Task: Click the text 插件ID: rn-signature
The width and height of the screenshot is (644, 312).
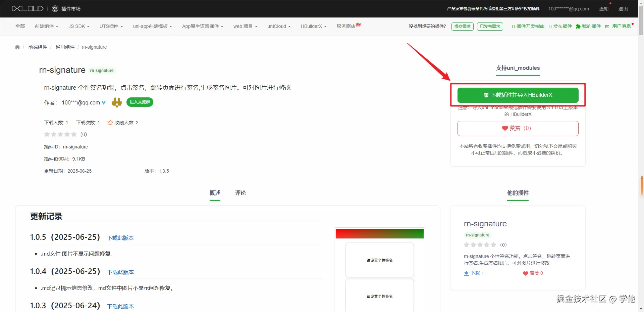Action: 66,147
